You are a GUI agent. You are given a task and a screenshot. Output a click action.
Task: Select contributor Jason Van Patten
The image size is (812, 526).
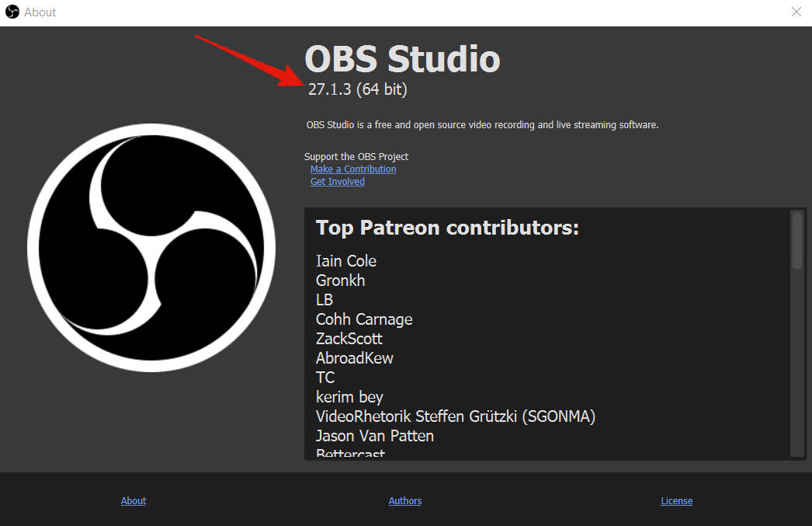coord(375,436)
